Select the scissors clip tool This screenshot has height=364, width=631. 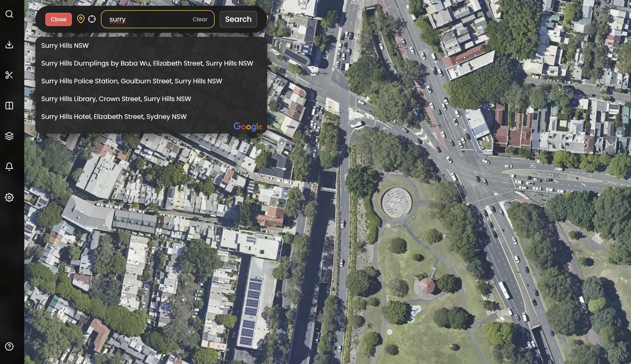9,75
